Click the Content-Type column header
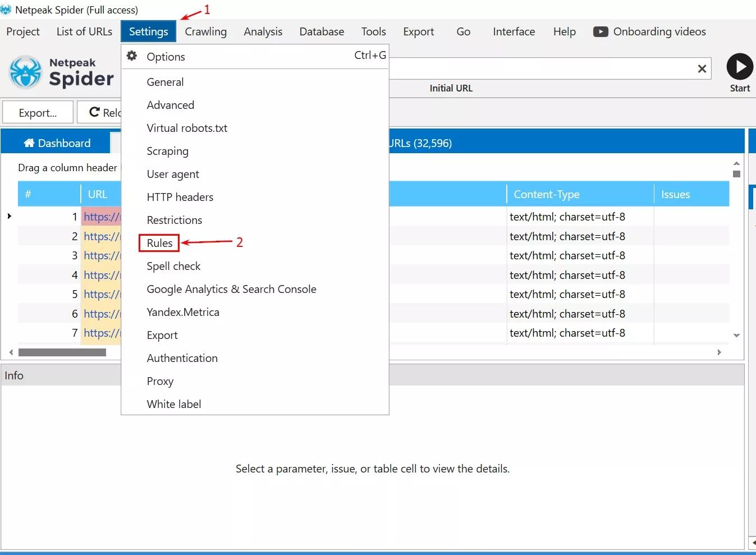The height and width of the screenshot is (555, 756). (x=580, y=194)
